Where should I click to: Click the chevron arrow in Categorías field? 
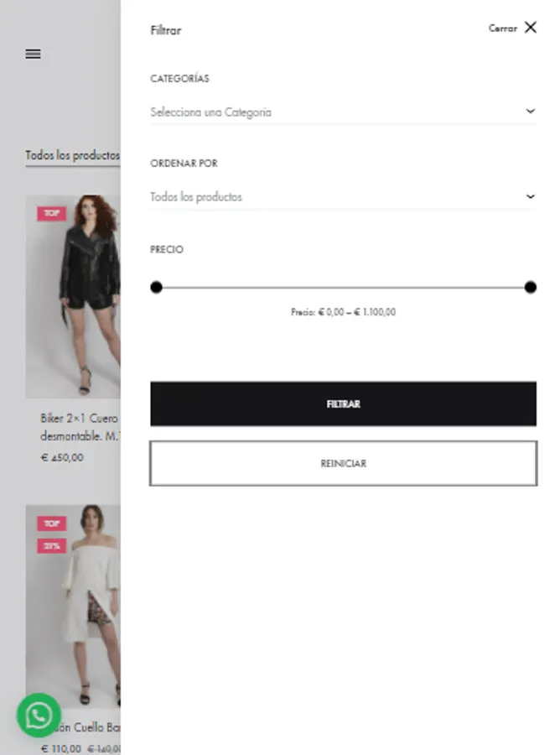530,112
